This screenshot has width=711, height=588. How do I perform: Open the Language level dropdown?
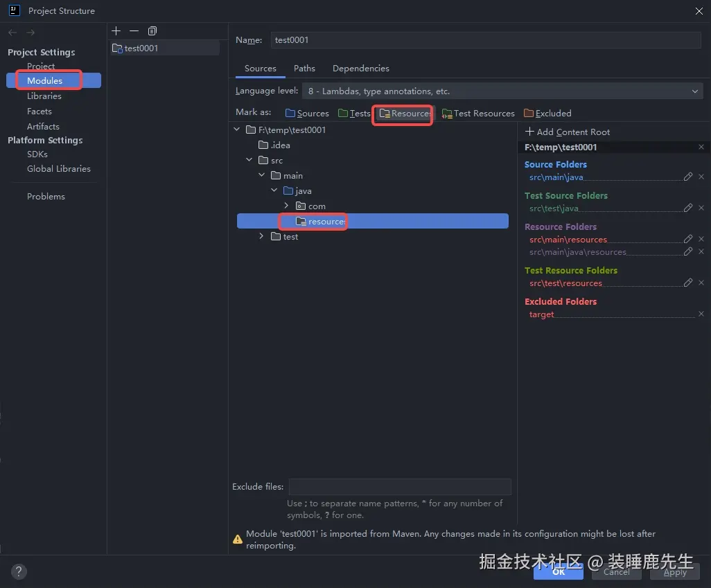click(502, 91)
